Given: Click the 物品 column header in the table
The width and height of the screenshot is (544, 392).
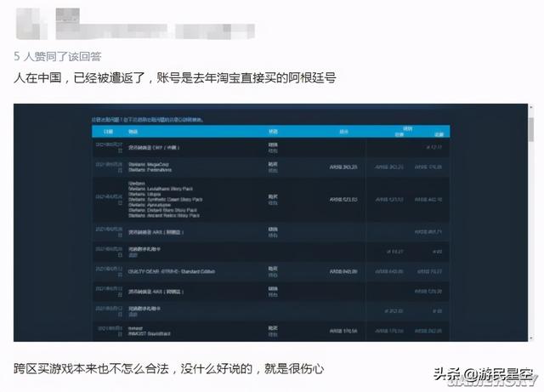Looking at the screenshot, I should 133,132.
